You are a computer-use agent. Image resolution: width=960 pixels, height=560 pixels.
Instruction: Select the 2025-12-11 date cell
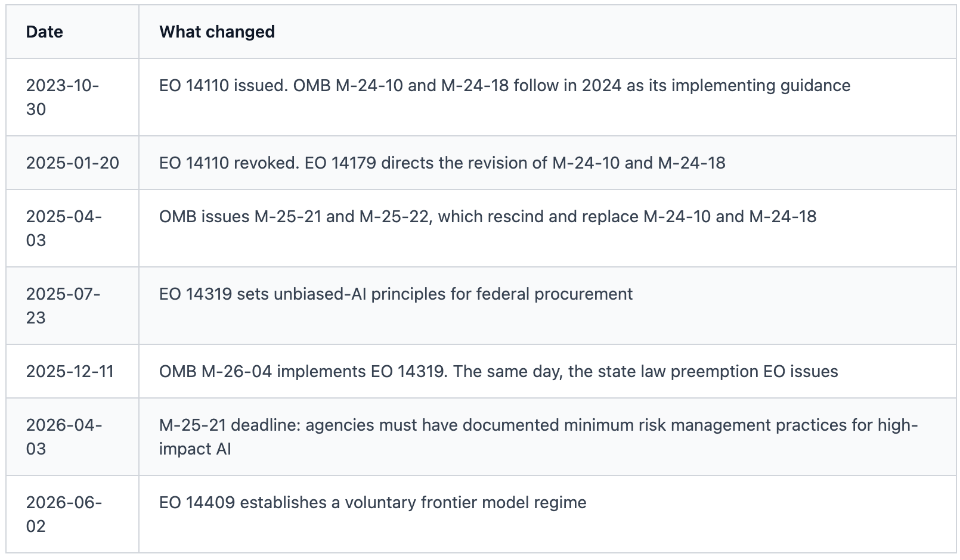[72, 371]
